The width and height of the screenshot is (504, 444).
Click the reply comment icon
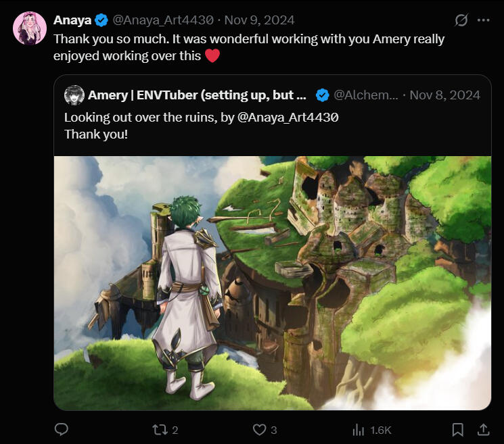61,430
